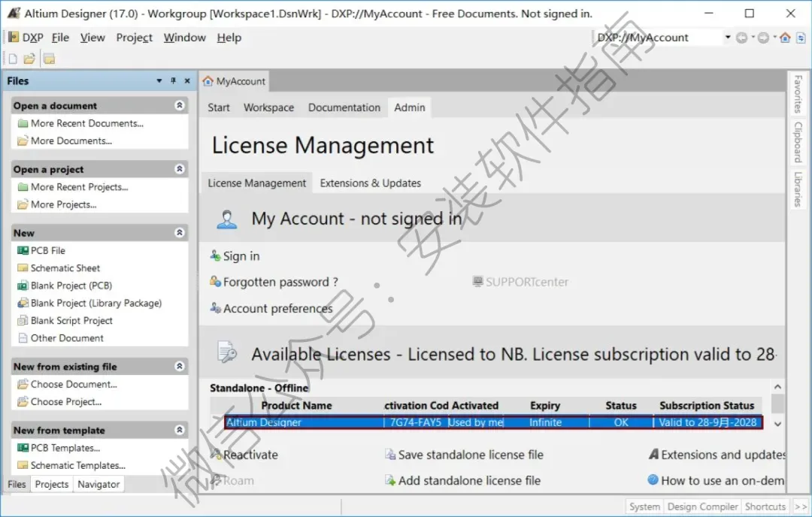Switch to the Workspace tab

click(268, 107)
